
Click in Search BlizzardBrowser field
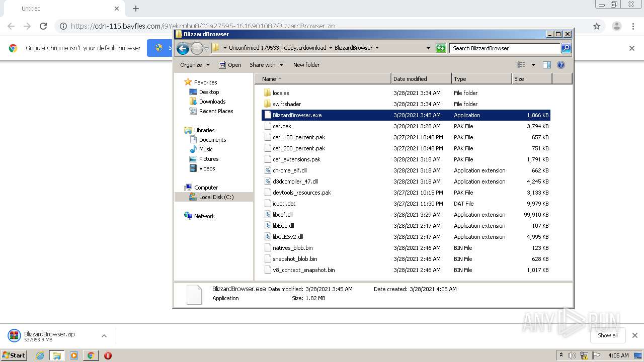point(505,48)
